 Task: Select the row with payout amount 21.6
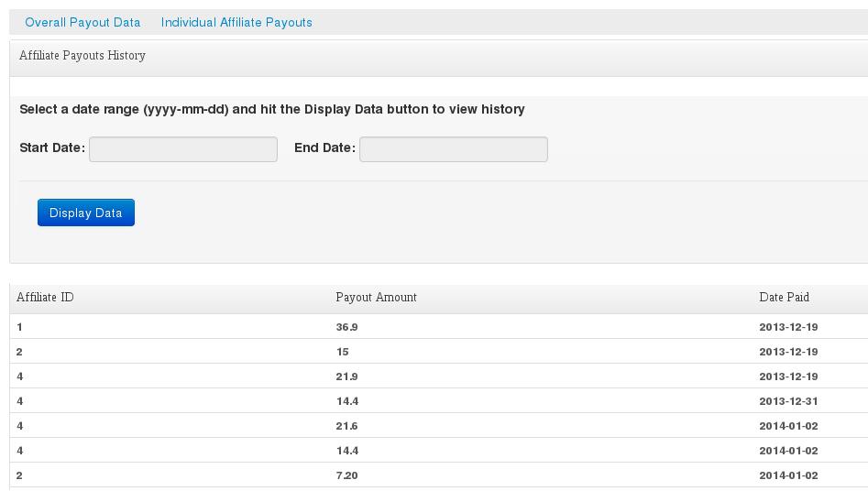tap(439, 426)
